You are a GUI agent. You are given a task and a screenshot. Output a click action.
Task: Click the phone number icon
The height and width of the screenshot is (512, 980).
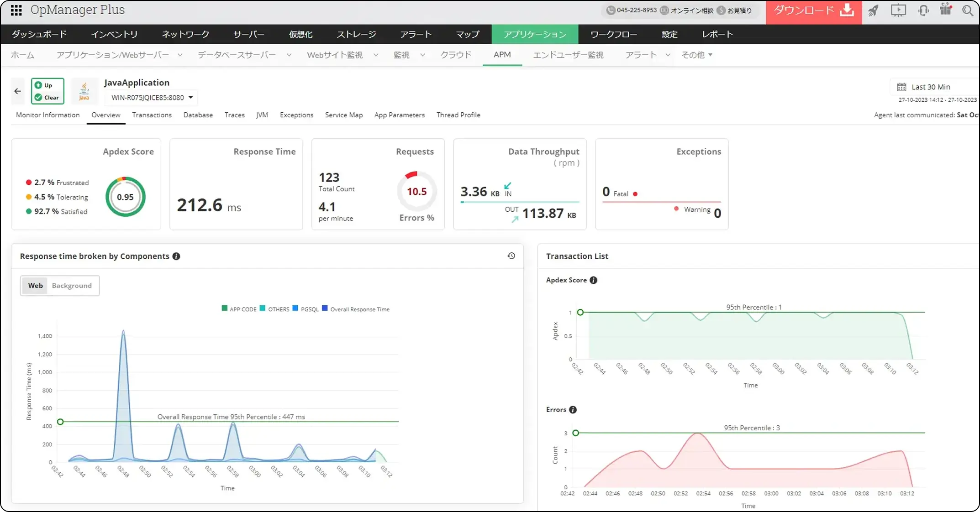(611, 10)
